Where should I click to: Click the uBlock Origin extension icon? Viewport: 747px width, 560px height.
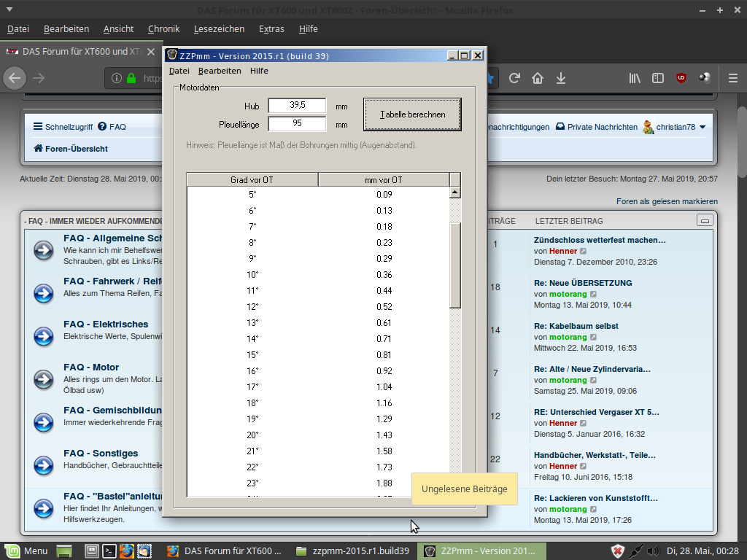point(681,78)
